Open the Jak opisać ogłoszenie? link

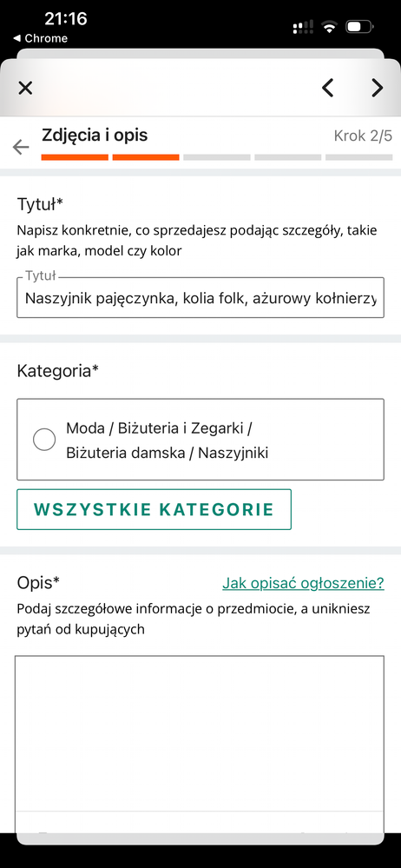pyautogui.click(x=303, y=583)
